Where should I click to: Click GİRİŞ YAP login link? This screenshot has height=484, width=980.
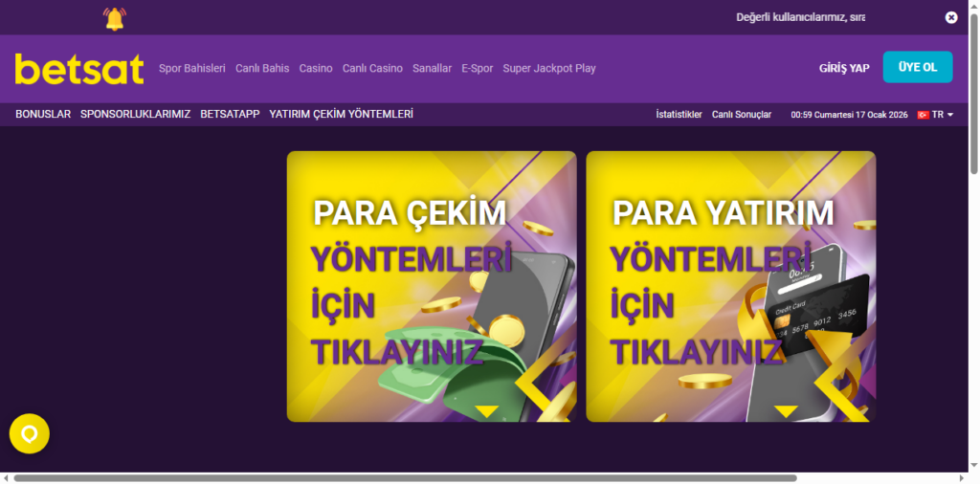pos(844,68)
